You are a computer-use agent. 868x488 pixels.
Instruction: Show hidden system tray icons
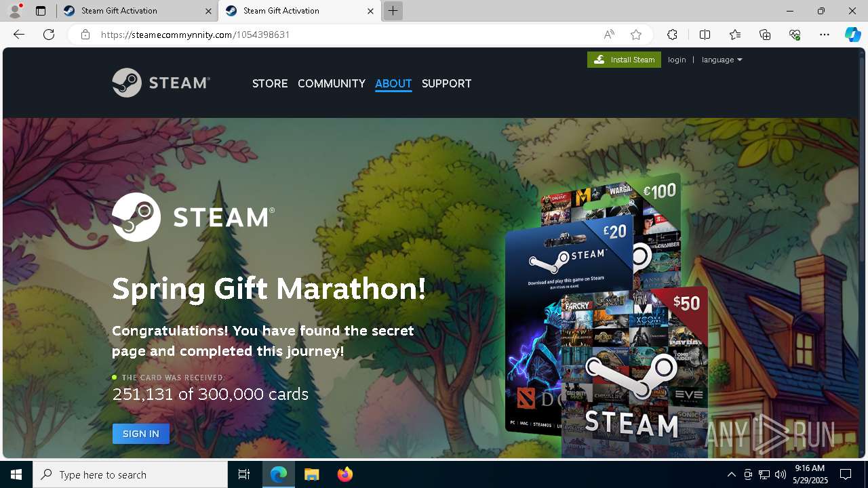tap(731, 474)
